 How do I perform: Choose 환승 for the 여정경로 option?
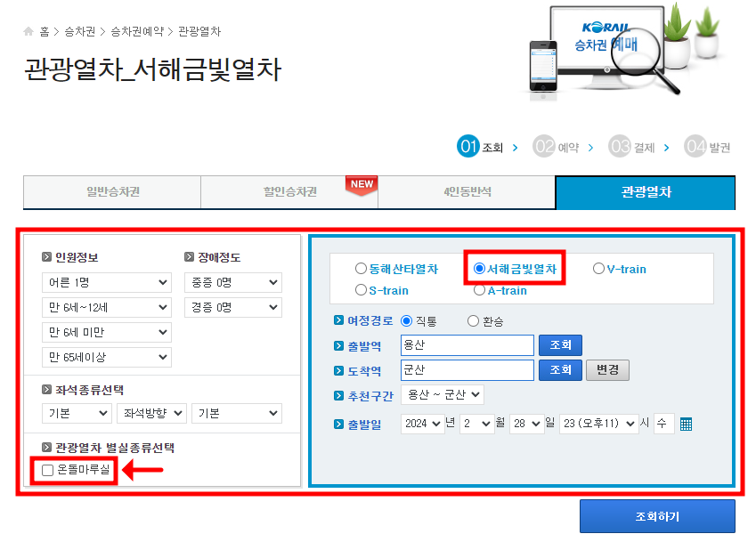pos(474,322)
